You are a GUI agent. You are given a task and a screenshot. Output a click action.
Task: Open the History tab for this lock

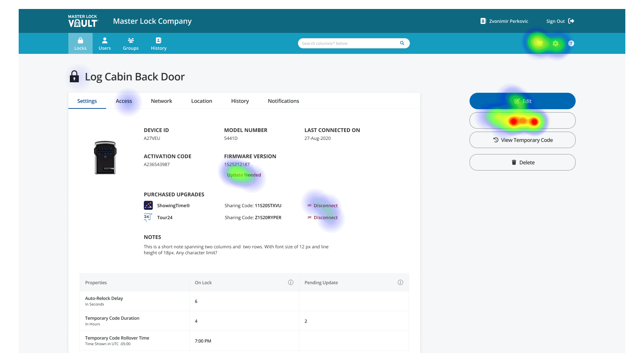click(240, 101)
